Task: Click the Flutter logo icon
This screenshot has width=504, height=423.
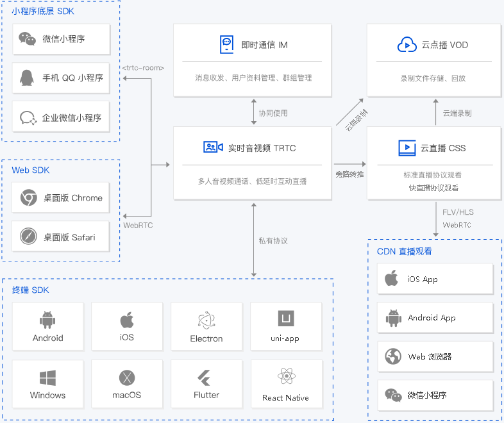Action: [x=206, y=377]
